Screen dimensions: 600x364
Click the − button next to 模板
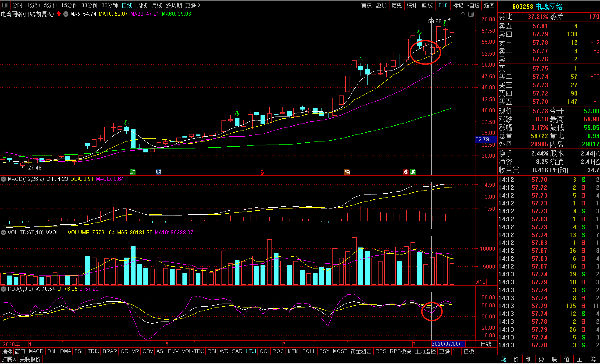coord(492,352)
